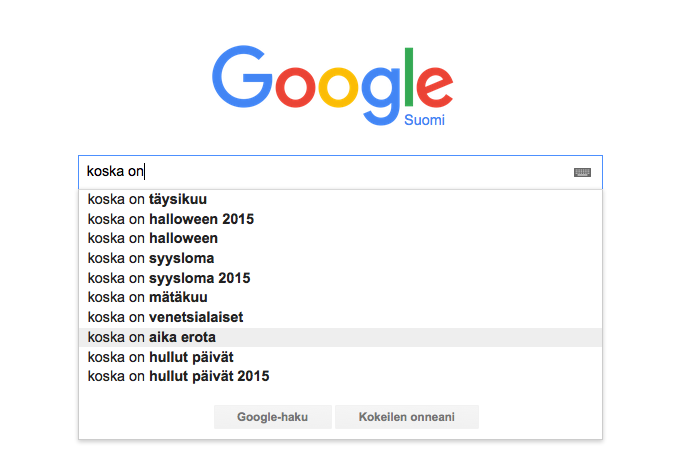Select koska on hullut päivät 2015
Screen dimensions: 689x463
point(340,376)
